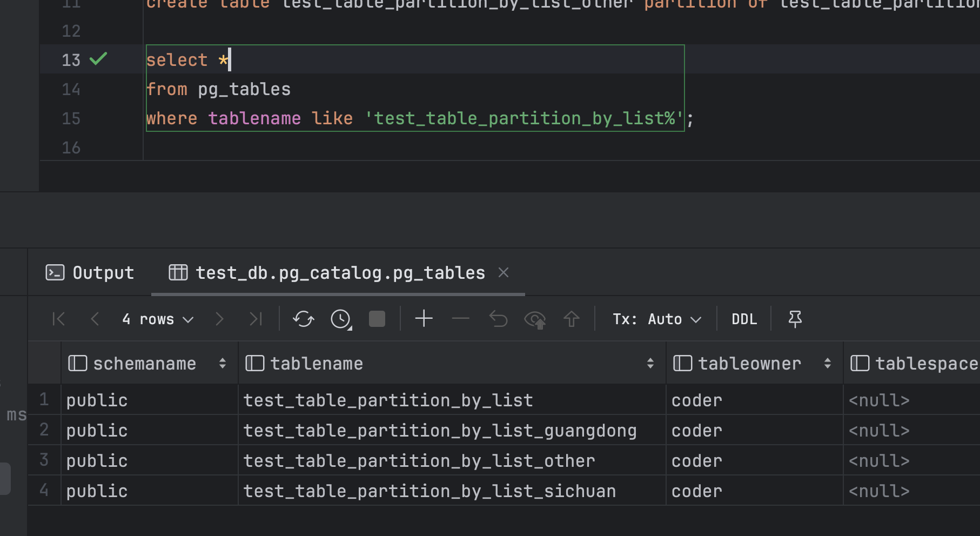The height and width of the screenshot is (536, 980).
Task: Sort by schemaname column arrows
Action: 223,364
